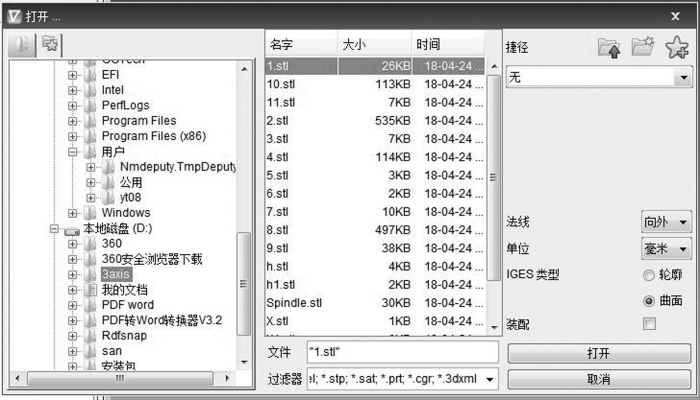Select the 我的文档 folder
700x400 pixels.
click(125, 290)
